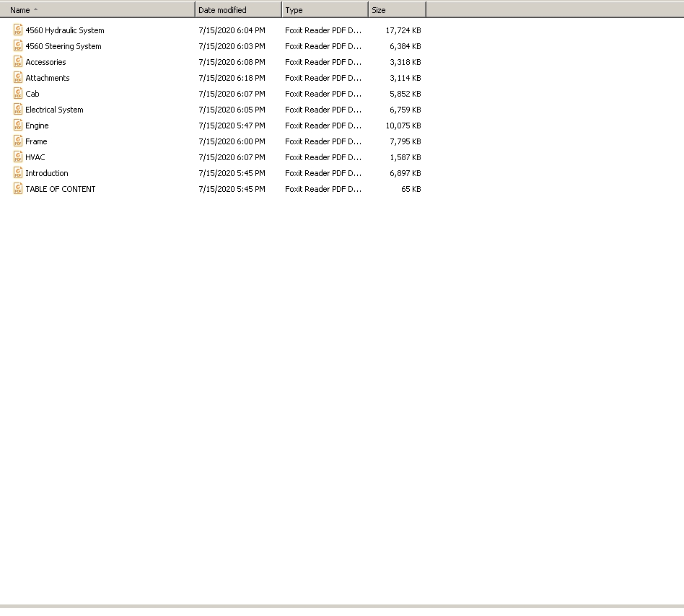This screenshot has height=616, width=684.
Task: Click the PDF icon beside TABLE OF CONTENT
Action: pyautogui.click(x=18, y=188)
